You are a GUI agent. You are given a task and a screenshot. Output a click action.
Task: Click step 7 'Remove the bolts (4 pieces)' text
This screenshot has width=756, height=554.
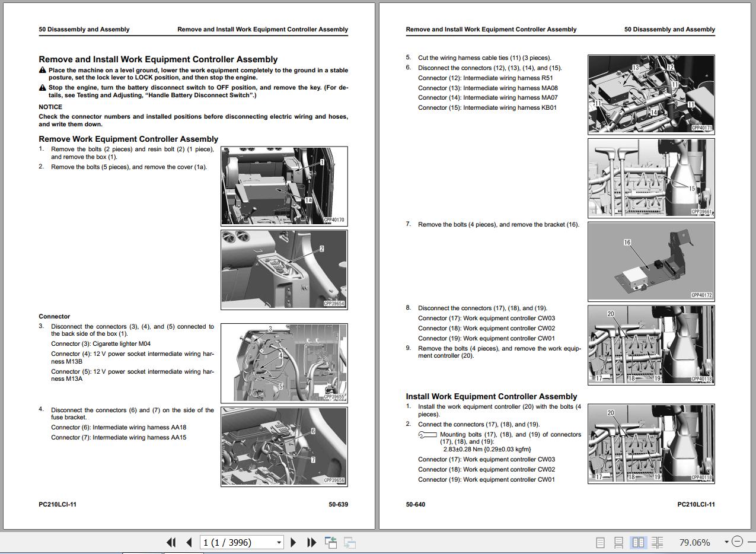tap(499, 224)
